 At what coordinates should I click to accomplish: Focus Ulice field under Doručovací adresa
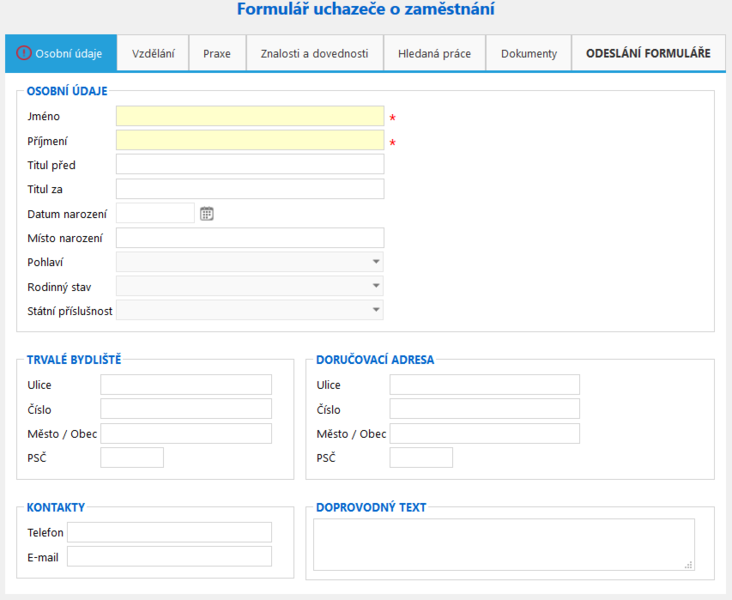(x=485, y=385)
